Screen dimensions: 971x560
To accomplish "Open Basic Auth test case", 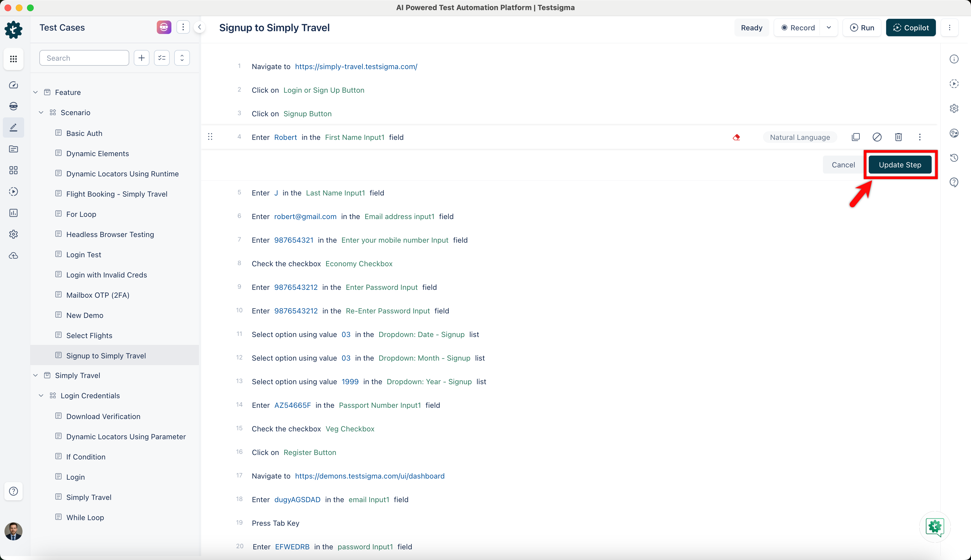I will [84, 133].
